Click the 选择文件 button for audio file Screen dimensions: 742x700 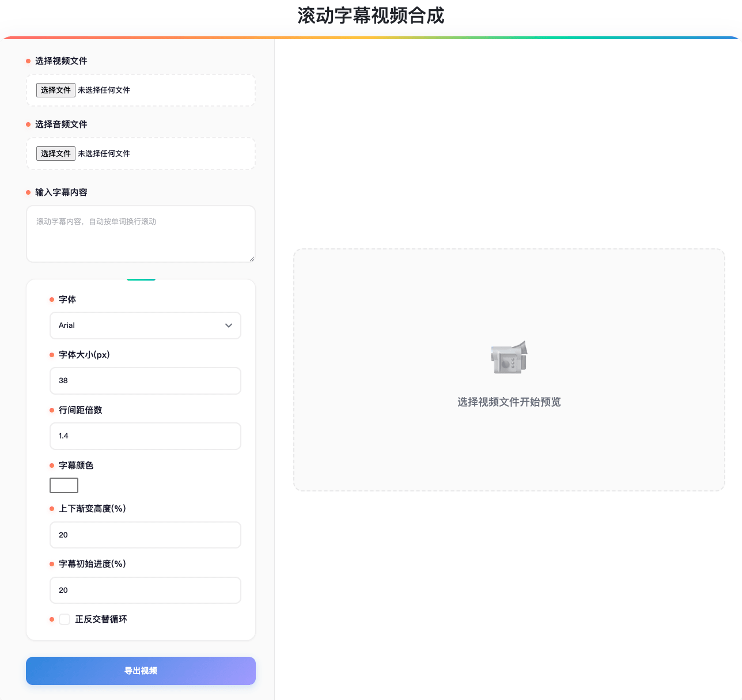point(56,153)
